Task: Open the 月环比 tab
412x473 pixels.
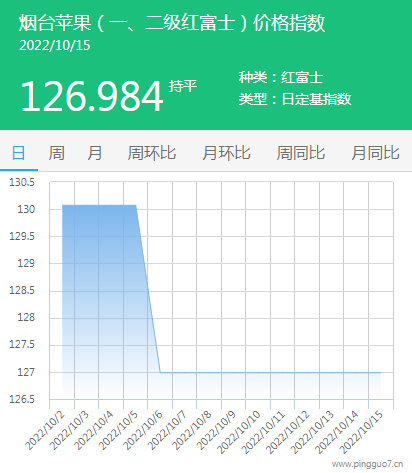Action: (226, 153)
